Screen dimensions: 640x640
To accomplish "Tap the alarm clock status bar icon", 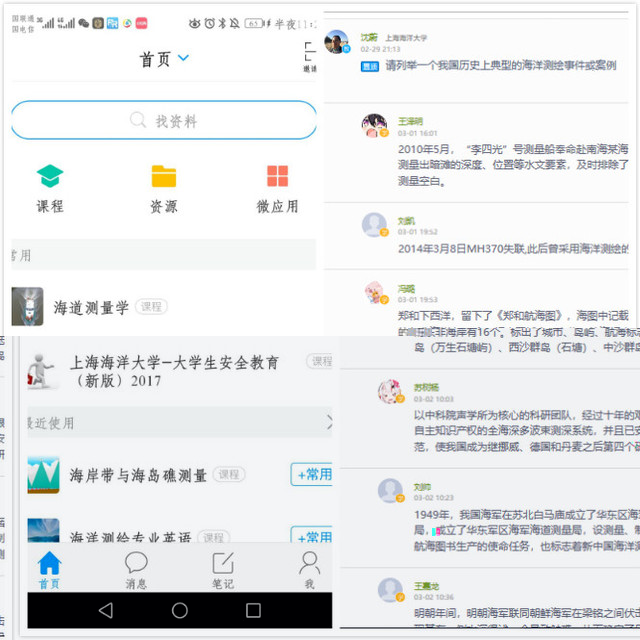I will click(210, 24).
